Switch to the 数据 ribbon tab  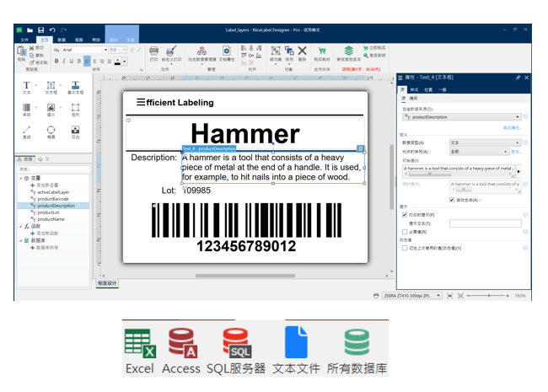[62, 40]
